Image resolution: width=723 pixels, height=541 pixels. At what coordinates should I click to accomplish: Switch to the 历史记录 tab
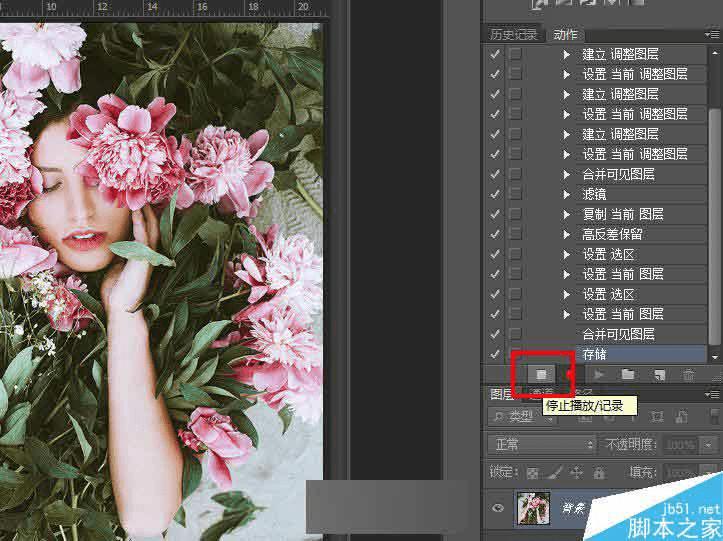pos(513,35)
